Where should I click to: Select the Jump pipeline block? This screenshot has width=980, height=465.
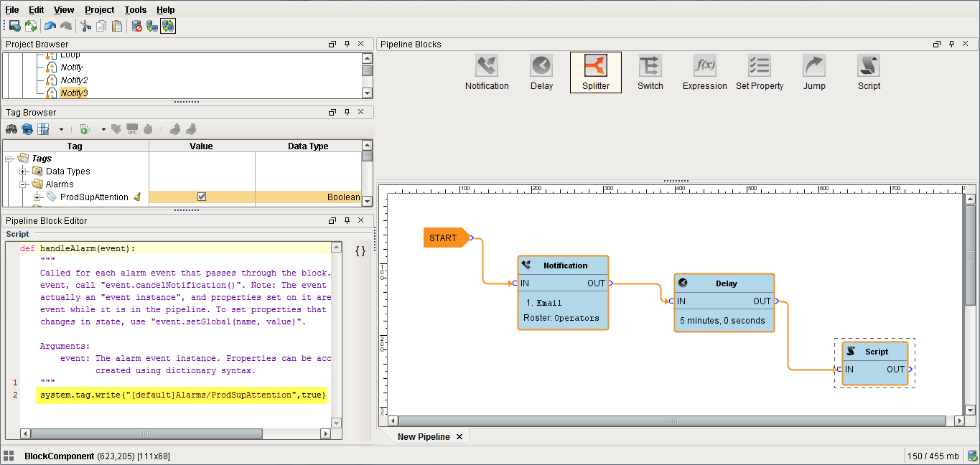point(814,72)
